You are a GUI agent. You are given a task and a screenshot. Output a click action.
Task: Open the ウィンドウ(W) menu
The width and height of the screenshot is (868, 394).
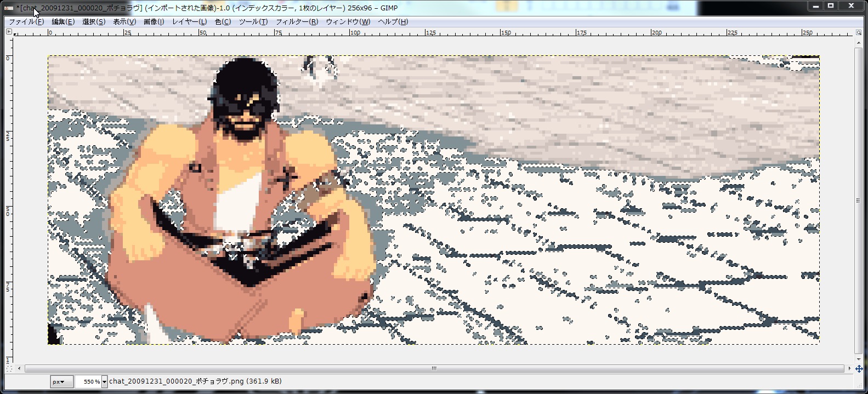click(x=348, y=22)
